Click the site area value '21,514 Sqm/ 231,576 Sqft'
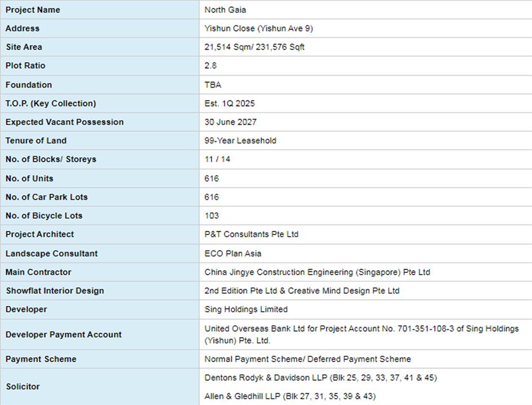 pyautogui.click(x=254, y=47)
